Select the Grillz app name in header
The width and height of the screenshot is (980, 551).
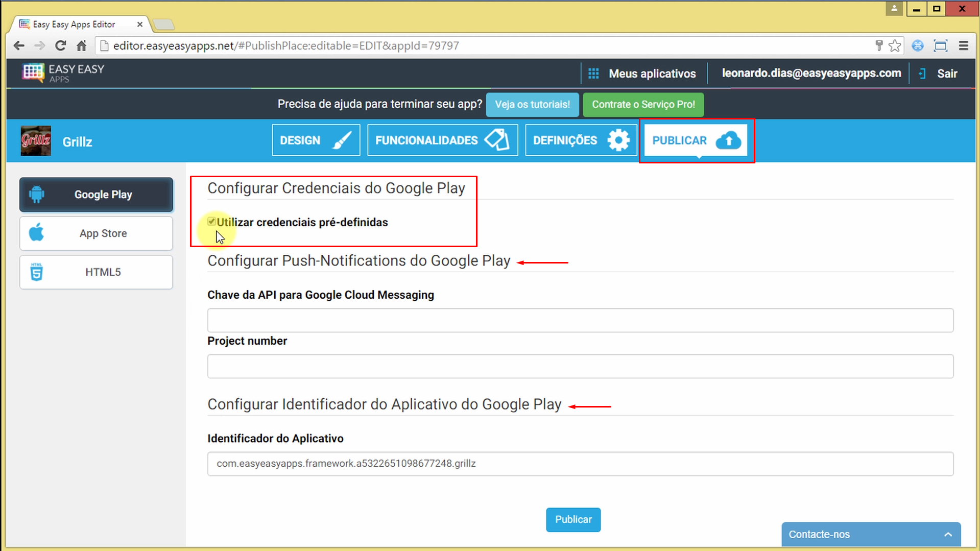pos(77,141)
